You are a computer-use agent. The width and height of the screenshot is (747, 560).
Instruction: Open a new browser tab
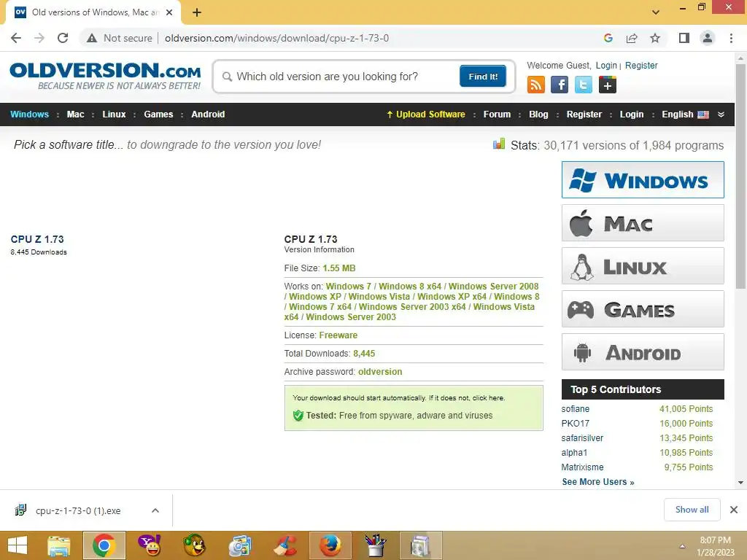pyautogui.click(x=197, y=12)
